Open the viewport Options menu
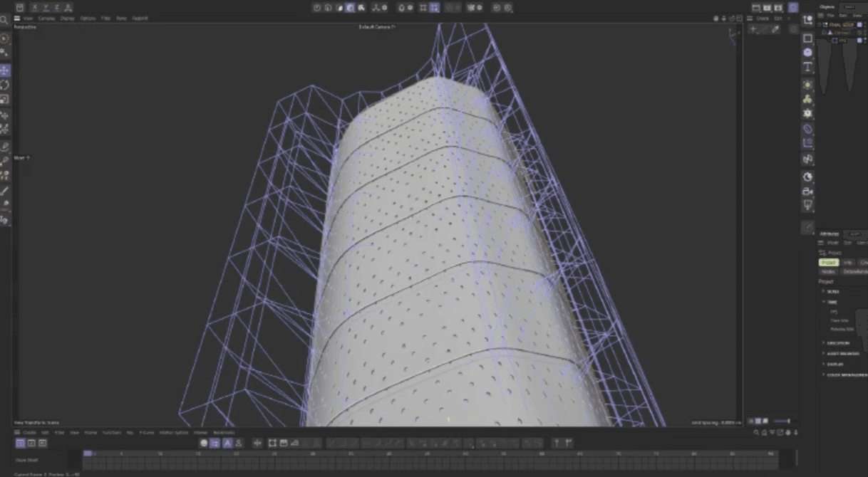Screen dimensions: 868x477 (x=88, y=18)
